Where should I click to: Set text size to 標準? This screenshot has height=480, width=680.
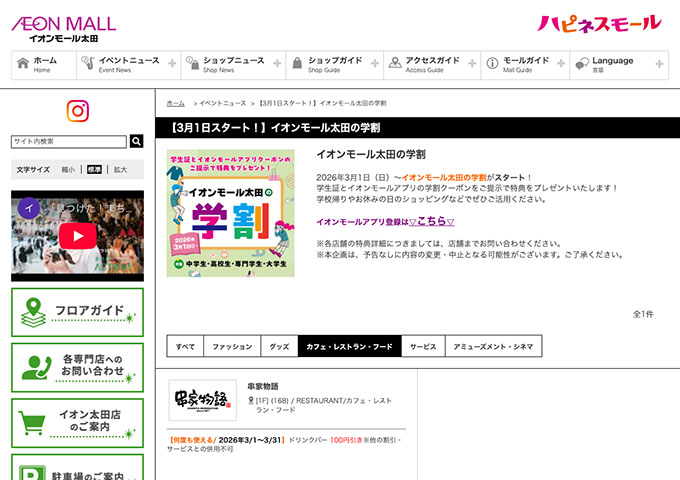94,170
